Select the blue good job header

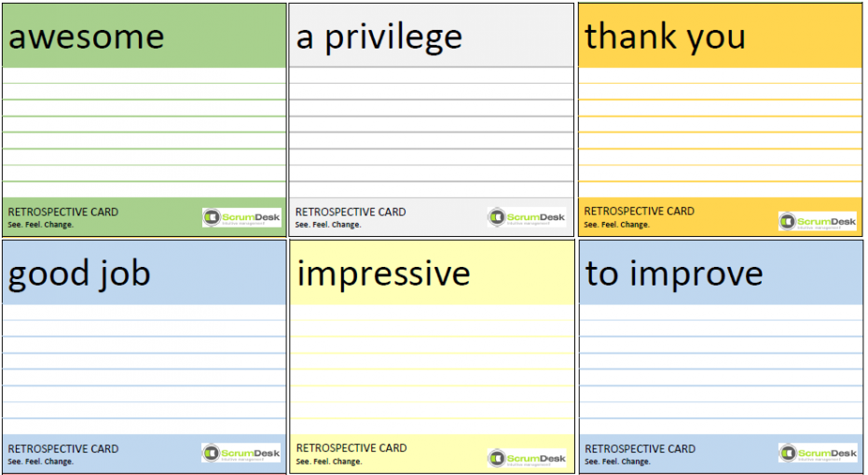click(x=145, y=272)
